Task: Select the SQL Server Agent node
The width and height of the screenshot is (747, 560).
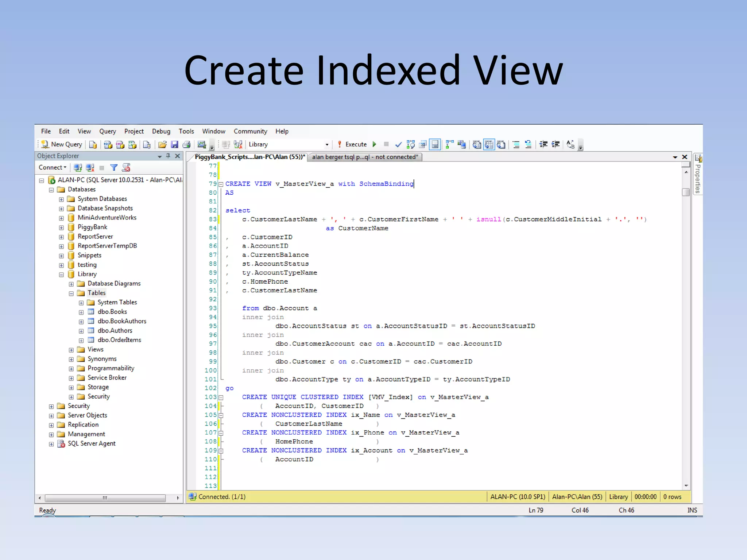Action: point(92,443)
